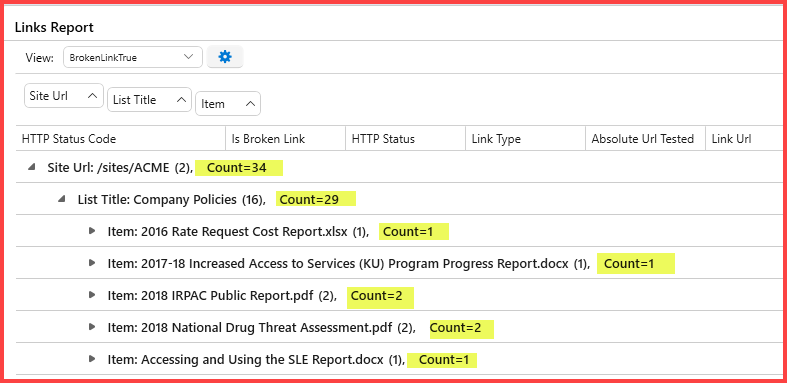Open the BrokenLinkTrue view dropdown
787x383 pixels.
click(x=133, y=57)
